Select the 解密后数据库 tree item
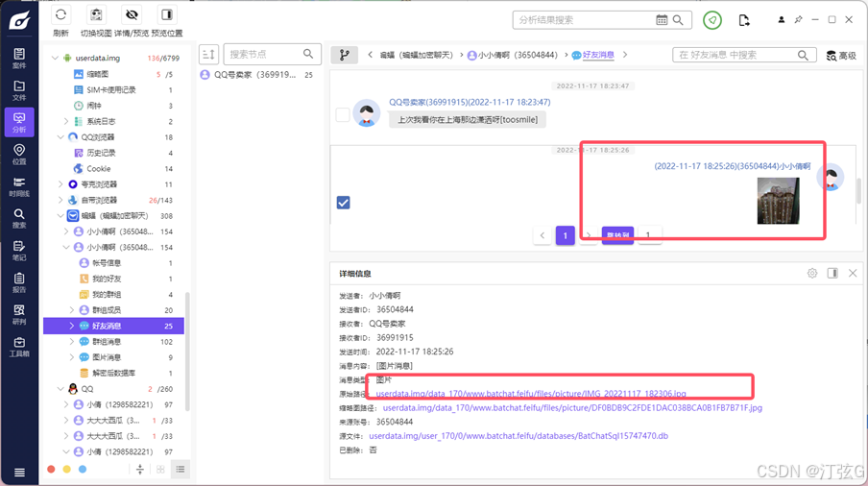Viewport: 868px width, 486px height. point(113,373)
